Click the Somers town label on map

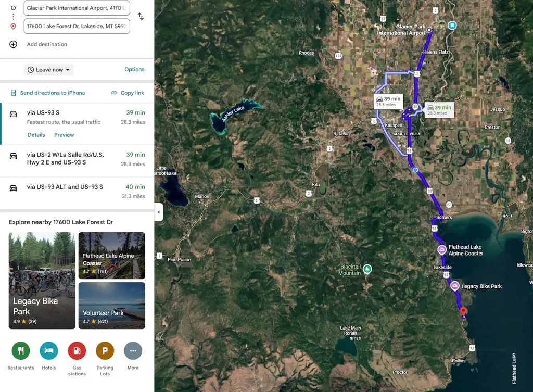coord(445,217)
